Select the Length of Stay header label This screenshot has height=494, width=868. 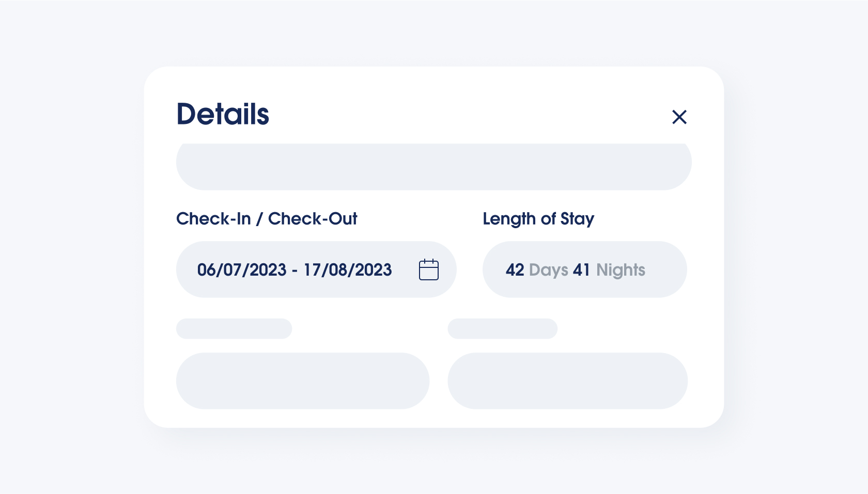coord(538,219)
